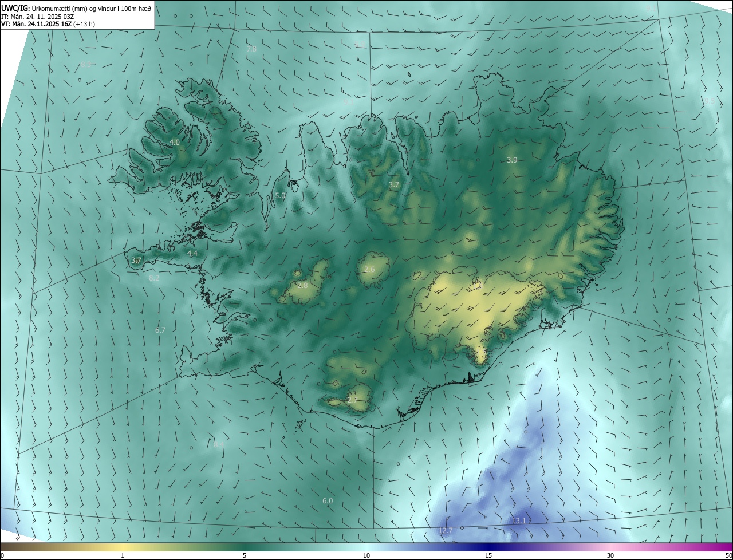
Task: Click the 2.6 value on the map
Action: (369, 269)
